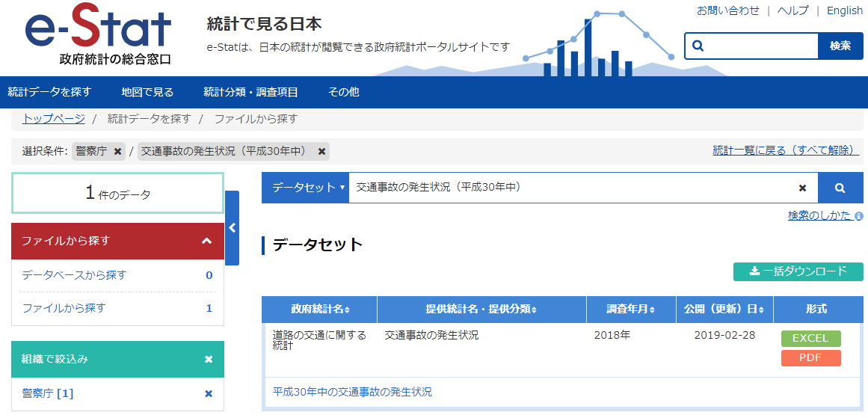Collapse the ファイルから探す section
The height and width of the screenshot is (418, 868).
(207, 241)
